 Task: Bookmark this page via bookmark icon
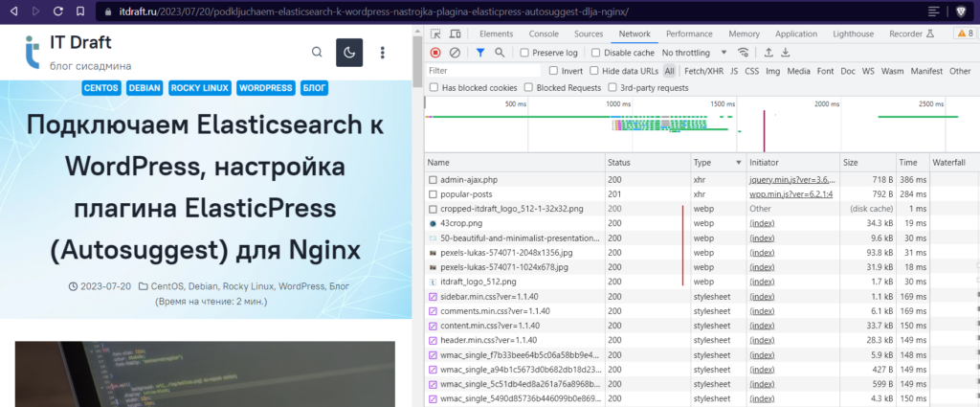coord(80,11)
